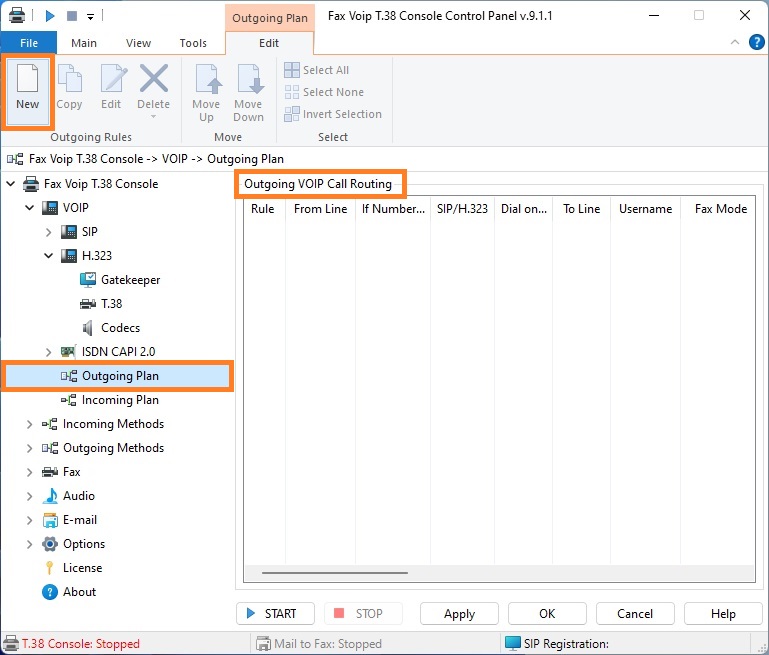Select Incoming Plan in the tree
The width and height of the screenshot is (769, 655).
tap(120, 400)
